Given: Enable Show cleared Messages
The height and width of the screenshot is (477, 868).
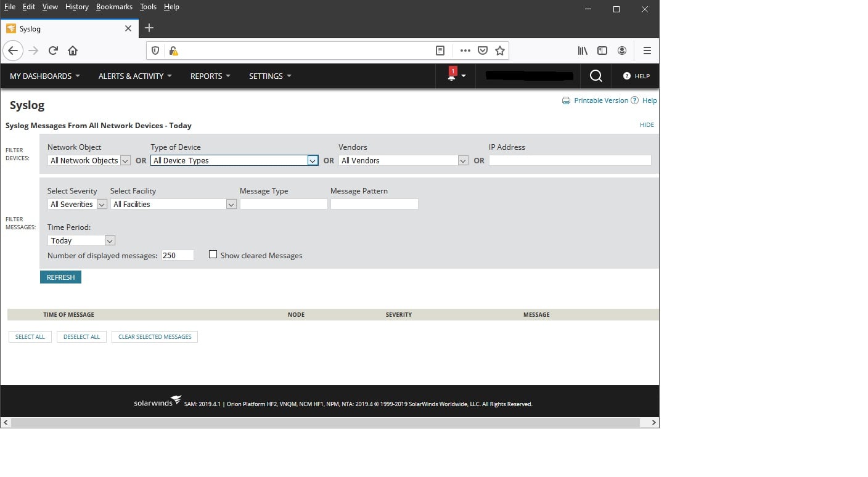Looking at the screenshot, I should pyautogui.click(x=213, y=254).
